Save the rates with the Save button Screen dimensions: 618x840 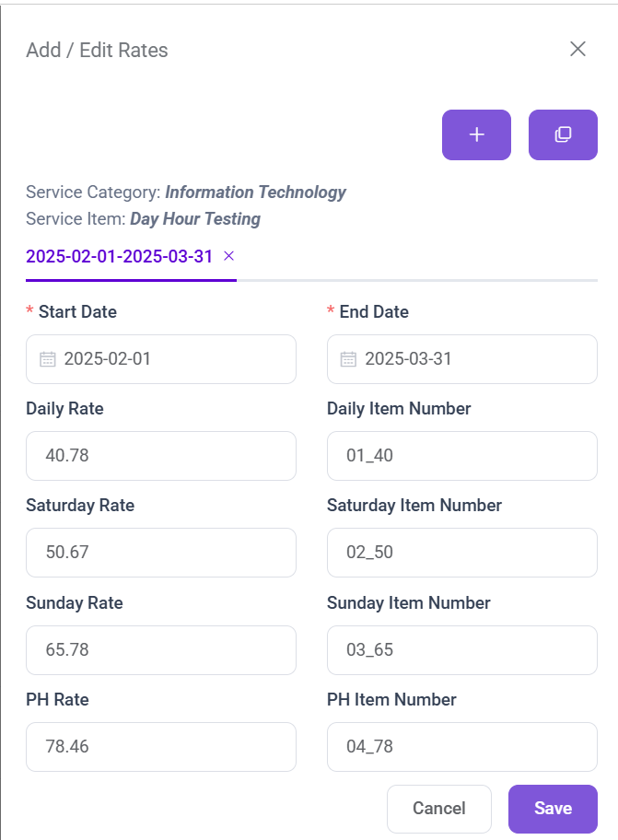point(553,809)
